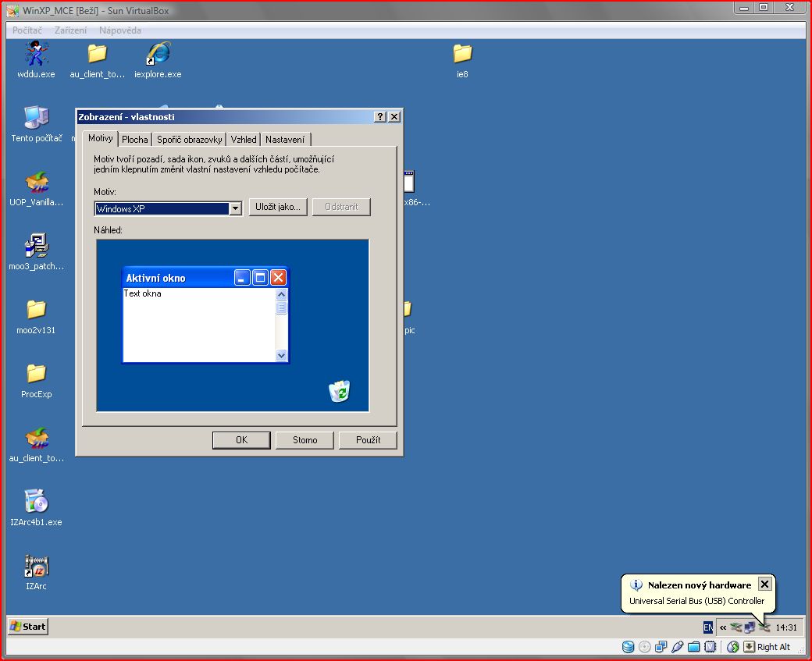Click the host key arrow indicator icon
This screenshot has height=661, width=812.
tap(749, 646)
